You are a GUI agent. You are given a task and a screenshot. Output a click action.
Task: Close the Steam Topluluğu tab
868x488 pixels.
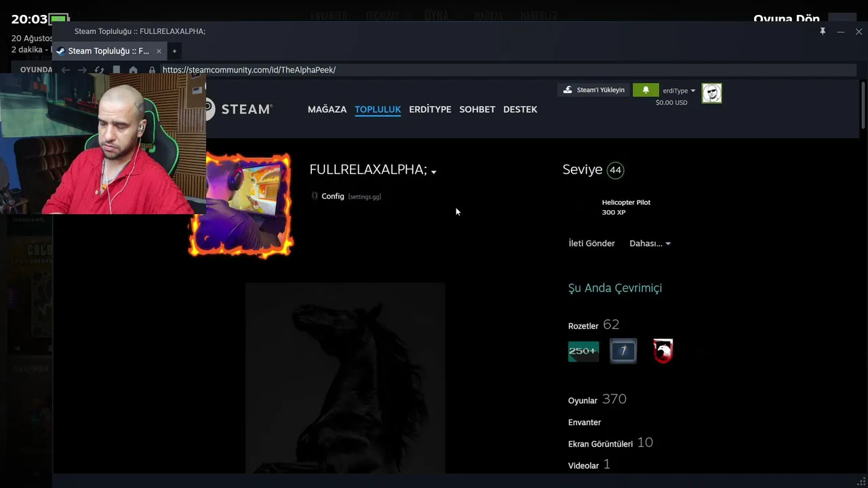point(159,51)
